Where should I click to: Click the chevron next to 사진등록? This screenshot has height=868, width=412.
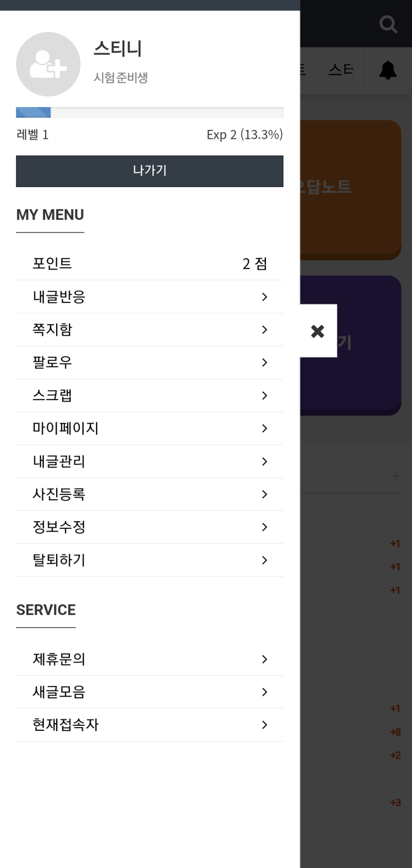coord(265,494)
